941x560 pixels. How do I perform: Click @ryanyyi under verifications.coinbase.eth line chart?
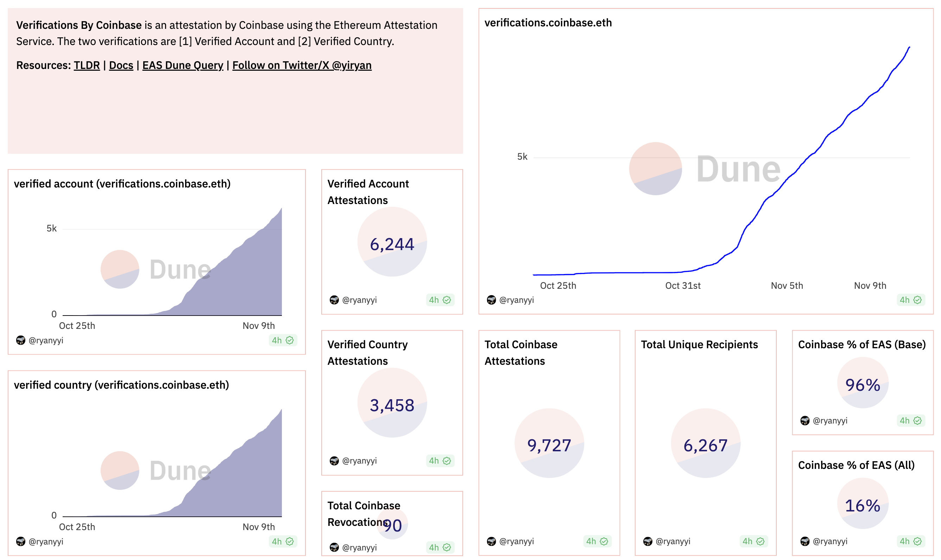coord(516,300)
